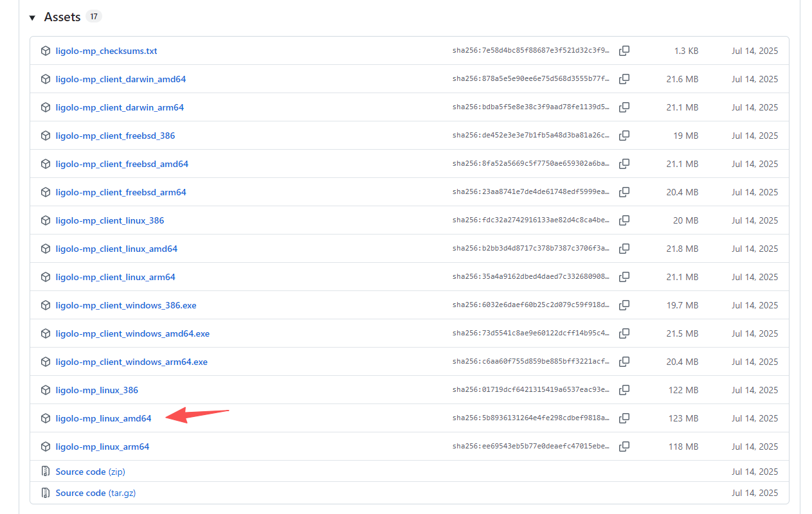Copy hash of ligolo-mp_client_windows_arm64.exe
The image size is (812, 514).
tap(624, 362)
